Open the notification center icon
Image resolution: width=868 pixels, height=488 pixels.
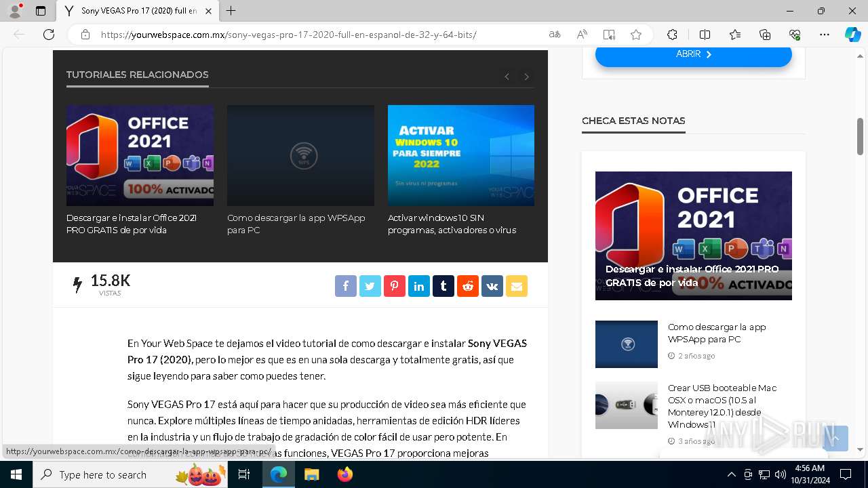846,474
